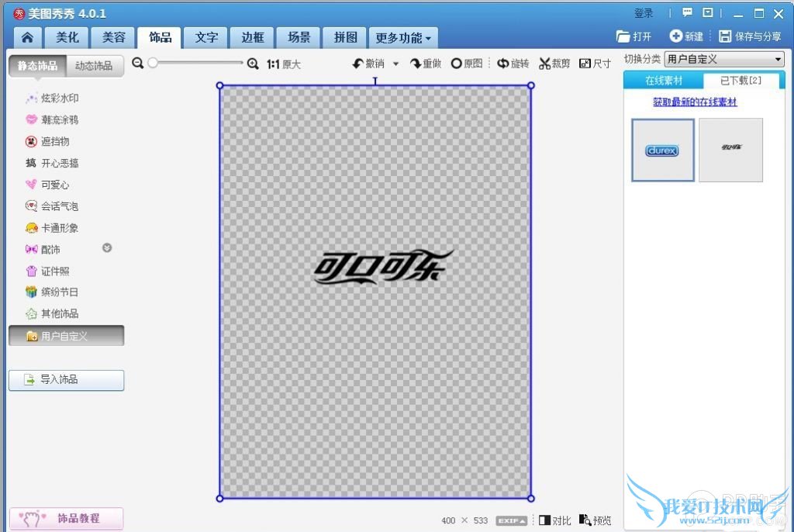Switch to the 文字 tab
Viewport: 794px width, 532px height.
point(206,37)
